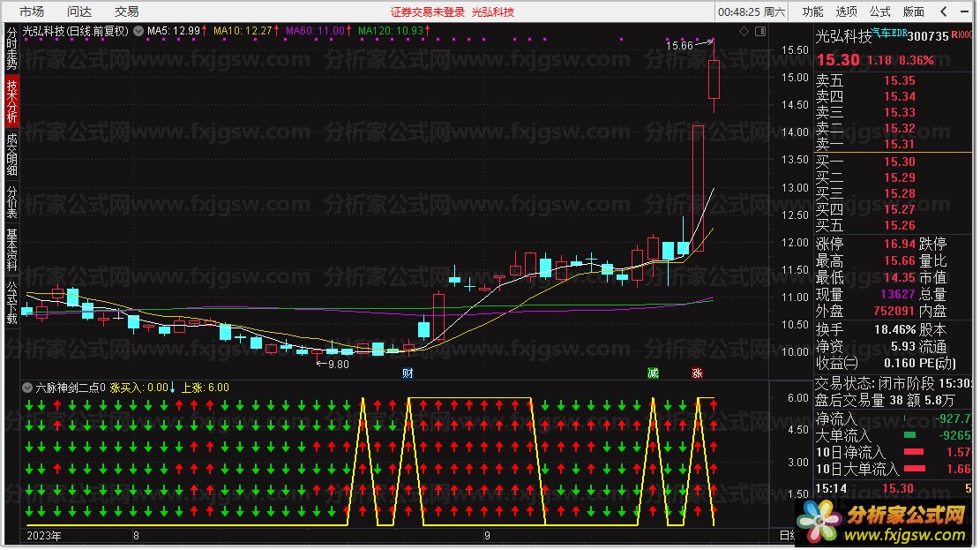
Task: Open the 选项 menu
Action: click(846, 11)
